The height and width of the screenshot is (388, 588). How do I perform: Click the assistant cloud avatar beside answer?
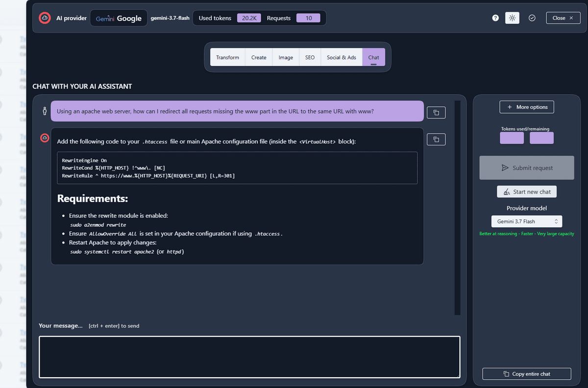[x=45, y=139]
